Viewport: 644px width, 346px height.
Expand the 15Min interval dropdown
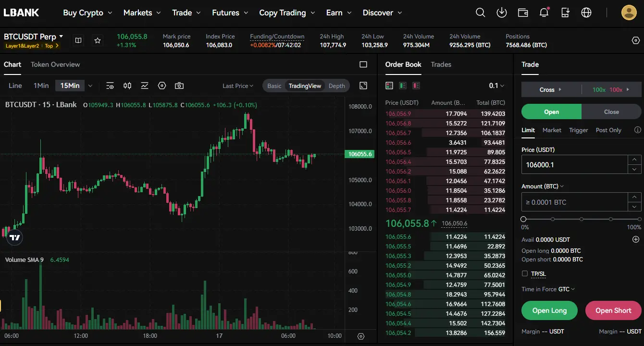click(90, 86)
